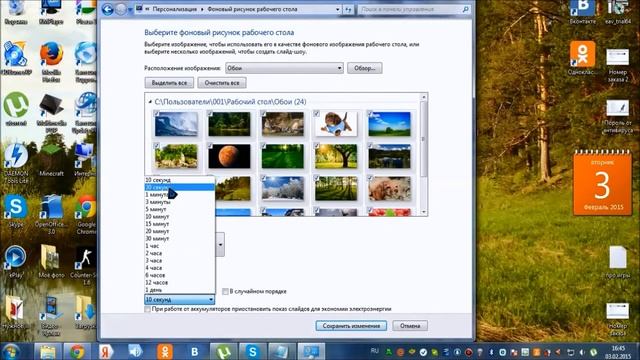Open the Windows Start menu
640x360 pixels.
pos(11,351)
